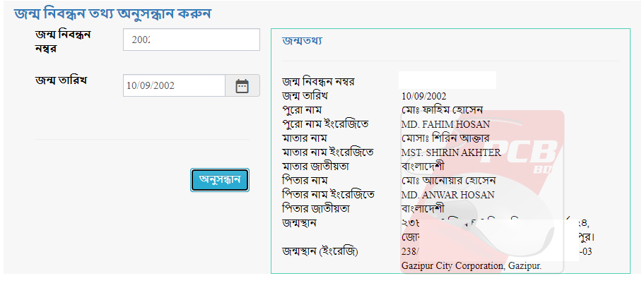Focus the জন্ম নিবন্ধন নম্বর input field
This screenshot has height=300, width=644.
(x=191, y=40)
